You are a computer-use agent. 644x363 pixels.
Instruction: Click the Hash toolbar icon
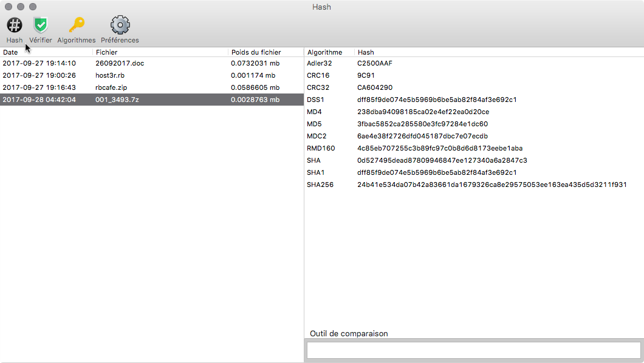pyautogui.click(x=15, y=25)
